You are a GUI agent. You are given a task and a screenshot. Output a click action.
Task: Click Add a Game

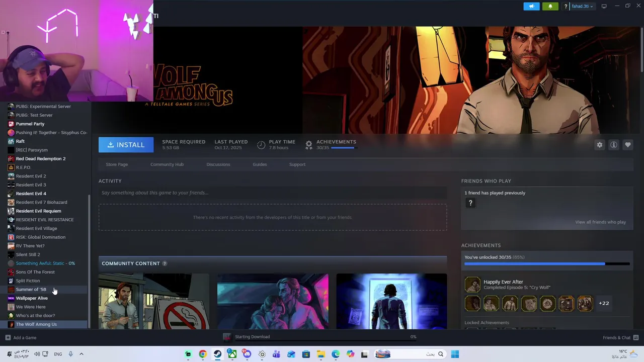tap(21, 338)
